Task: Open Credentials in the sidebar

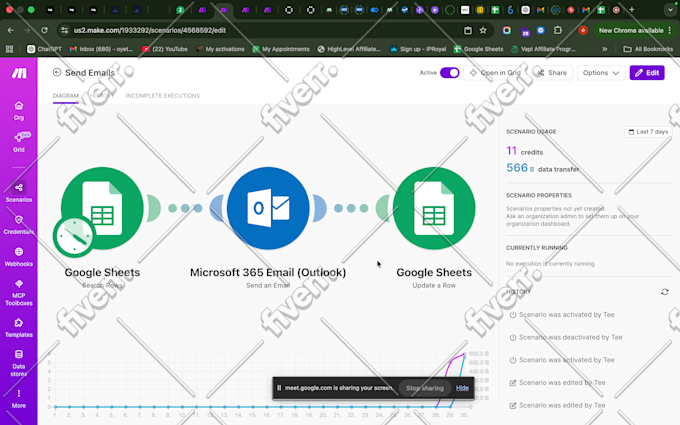Action: tap(19, 224)
